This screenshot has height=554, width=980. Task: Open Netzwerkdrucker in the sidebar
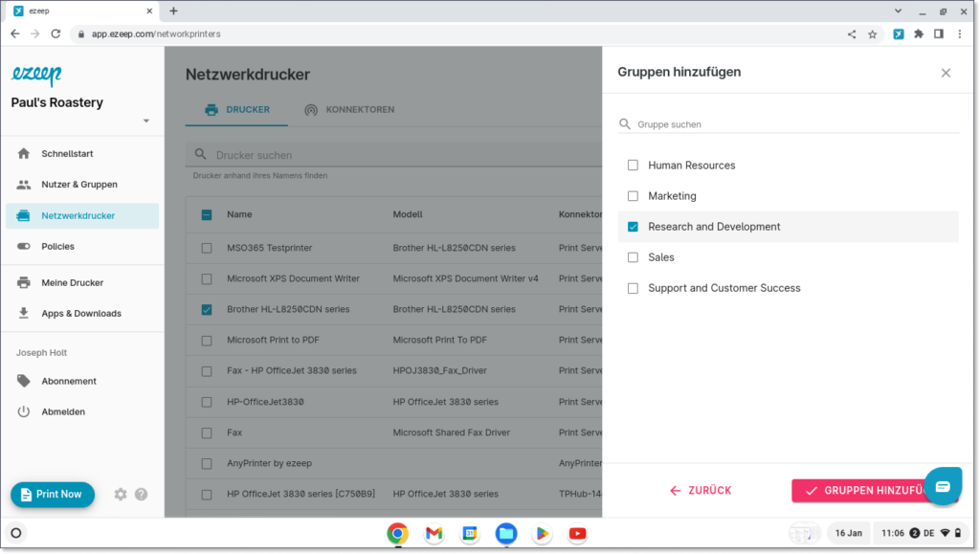point(82,215)
